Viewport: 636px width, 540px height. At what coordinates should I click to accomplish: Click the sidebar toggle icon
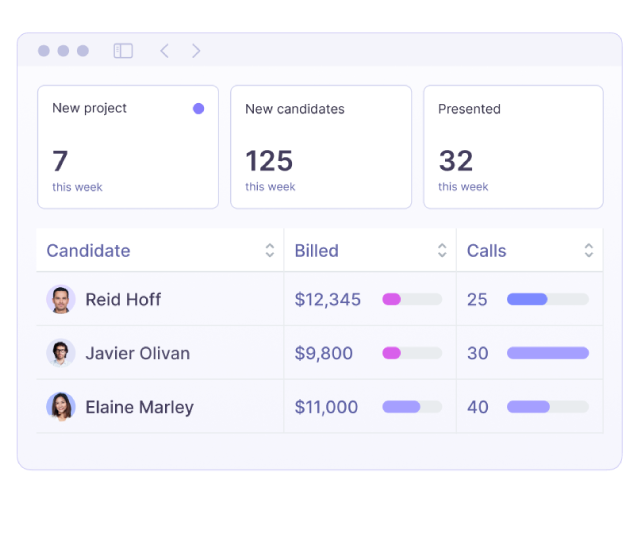pos(123,51)
